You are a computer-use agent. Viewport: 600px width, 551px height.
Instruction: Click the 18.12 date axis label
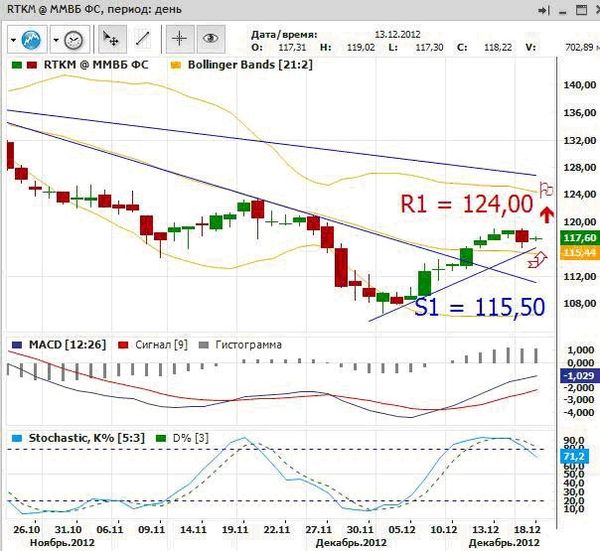click(526, 530)
